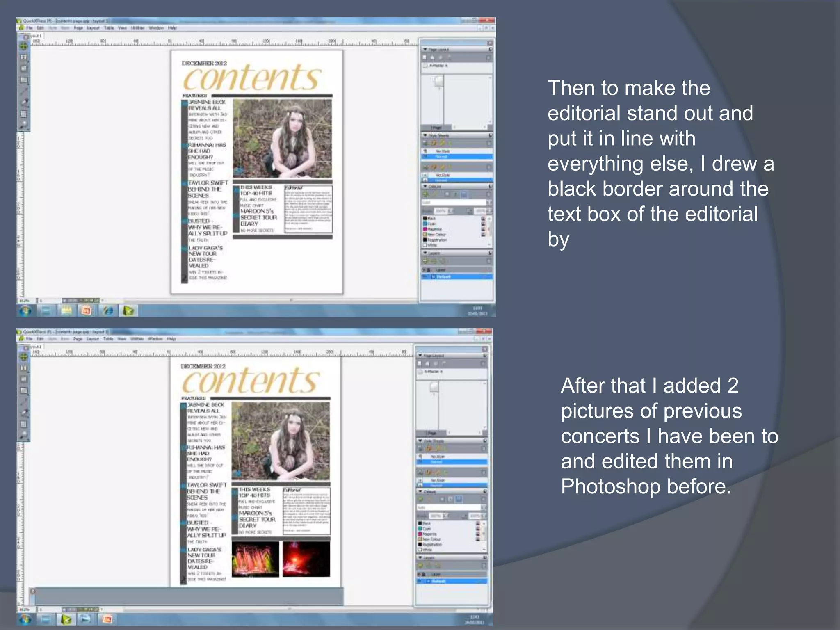Viewport: 840px width, 630px height.
Task: Collapse Style Sheets palette in bottom screenshot
Action: click(x=420, y=441)
